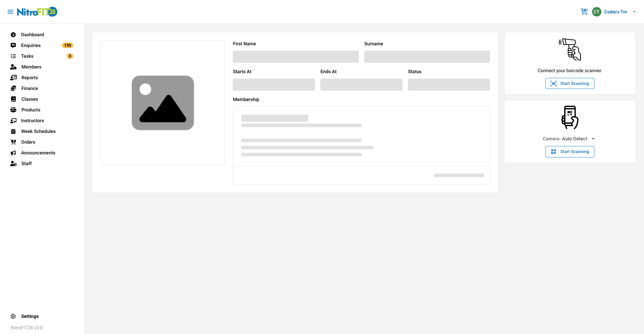Open Reports using its chart icon

coord(13,78)
